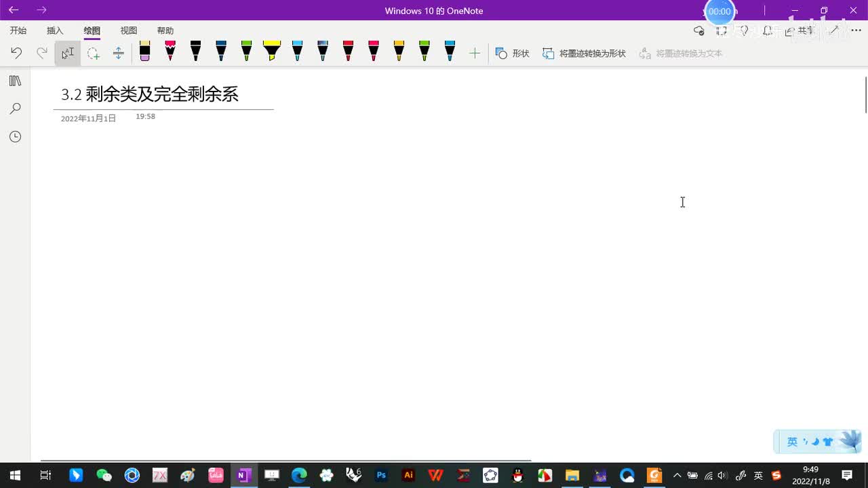Screen dimensions: 868x488
Task: Choose the select objects or type text tool
Action: tap(68, 53)
